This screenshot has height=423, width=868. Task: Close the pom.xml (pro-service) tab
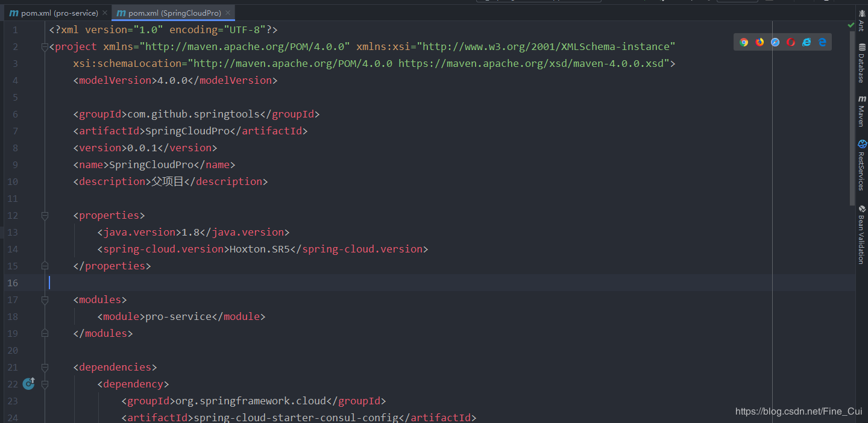(x=105, y=13)
